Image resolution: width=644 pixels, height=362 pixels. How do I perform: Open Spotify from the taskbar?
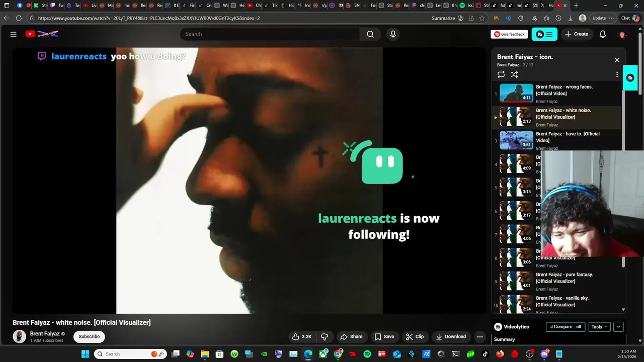coord(367,354)
